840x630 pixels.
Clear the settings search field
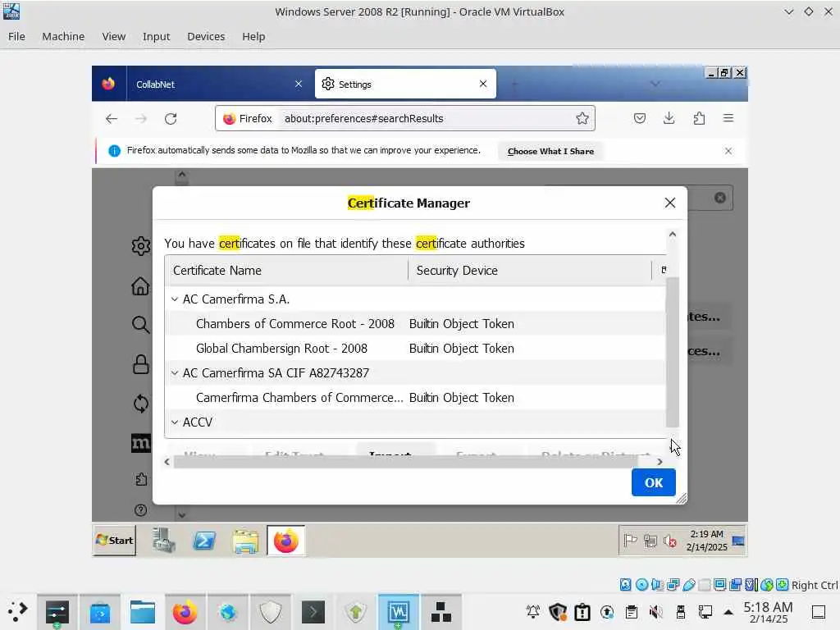(x=720, y=198)
